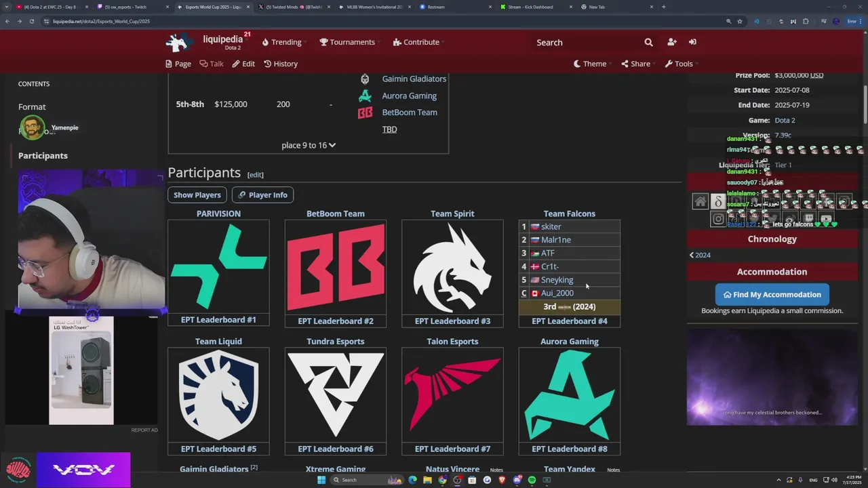Screen dimensions: 868x488
Task: Click REPORT AD text under advertisement
Action: tap(144, 430)
